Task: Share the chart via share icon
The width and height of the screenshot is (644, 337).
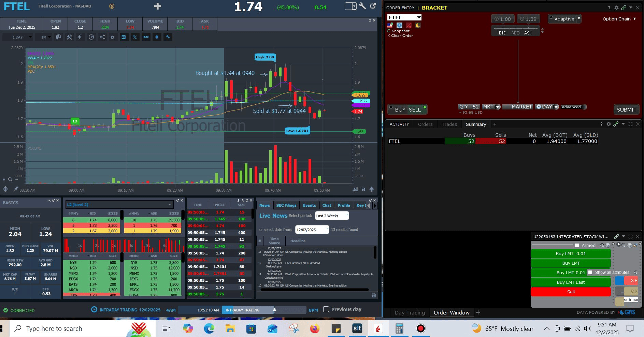Action: 102,37
